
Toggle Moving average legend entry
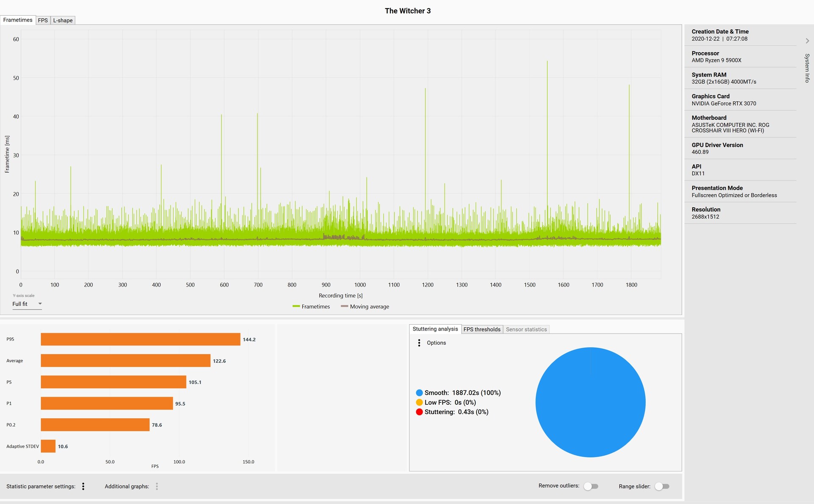tap(365, 306)
